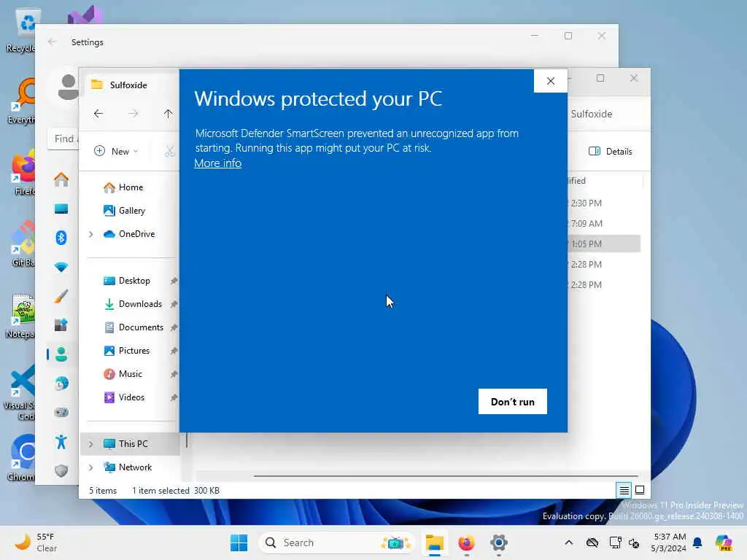Click the Don't run button
Image resolution: width=747 pixels, height=560 pixels.
pyautogui.click(x=513, y=402)
